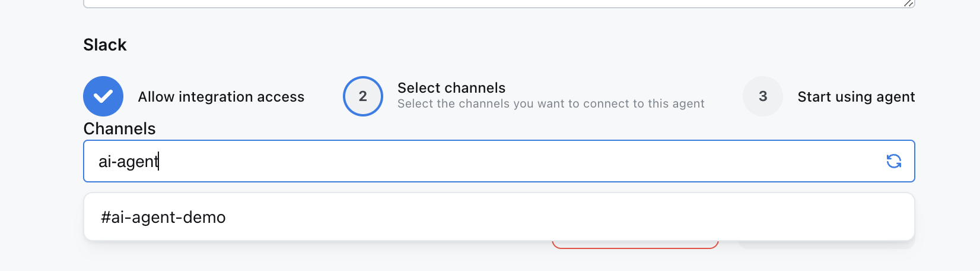Click empty space in the channel suggestion list
Image resolution: width=980 pixels, height=271 pixels.
coord(569,217)
